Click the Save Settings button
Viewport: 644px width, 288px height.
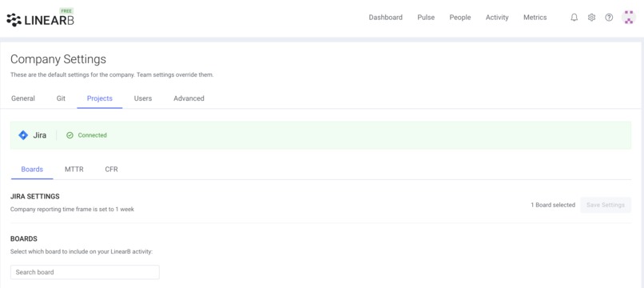(x=606, y=205)
